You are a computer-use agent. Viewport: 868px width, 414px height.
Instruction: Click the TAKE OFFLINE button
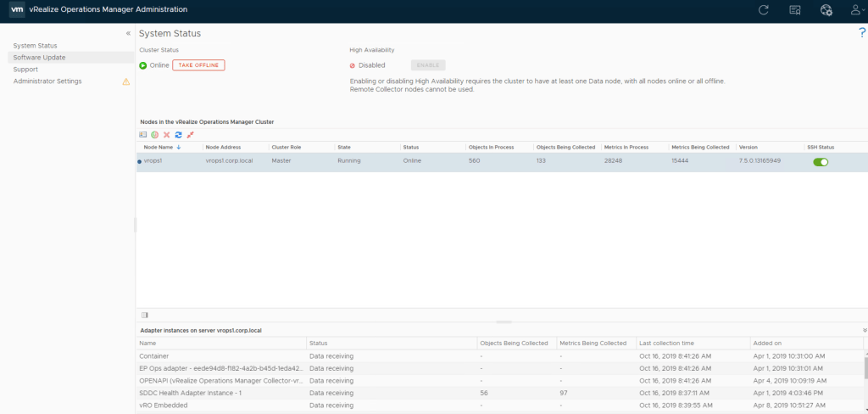click(198, 65)
